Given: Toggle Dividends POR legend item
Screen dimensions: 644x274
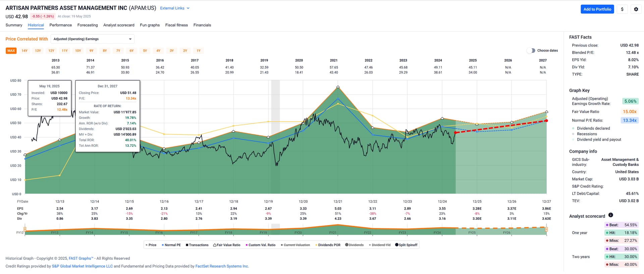Looking at the screenshot, I should click(x=328, y=245).
